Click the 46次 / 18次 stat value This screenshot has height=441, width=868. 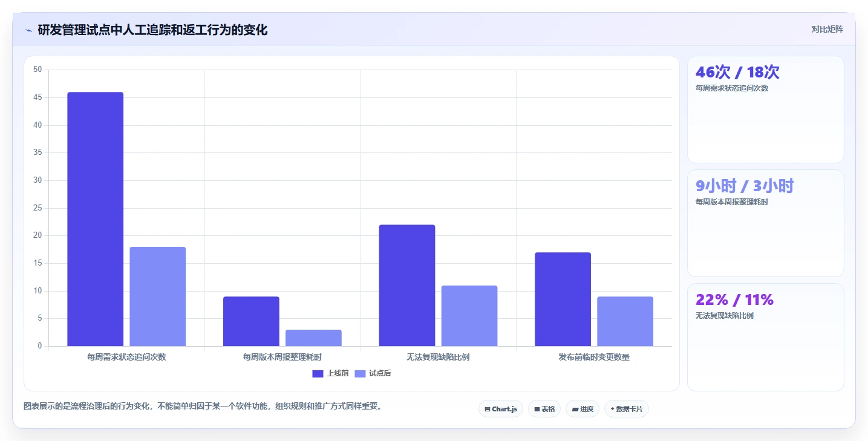[x=737, y=72]
